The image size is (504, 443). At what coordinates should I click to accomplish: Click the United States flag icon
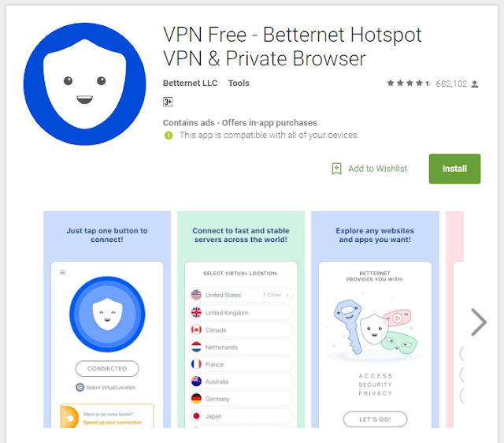[x=196, y=295]
